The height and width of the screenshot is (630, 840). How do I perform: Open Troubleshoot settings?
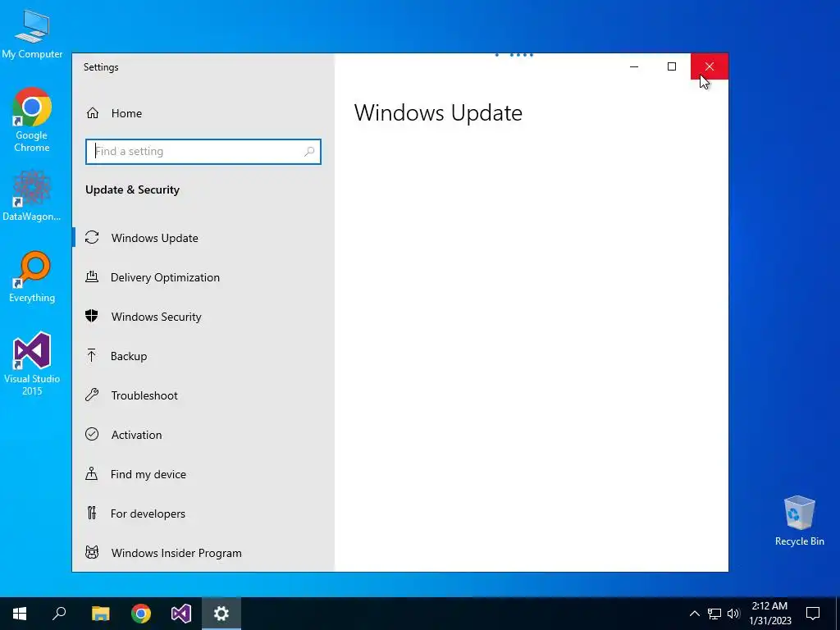point(203,395)
